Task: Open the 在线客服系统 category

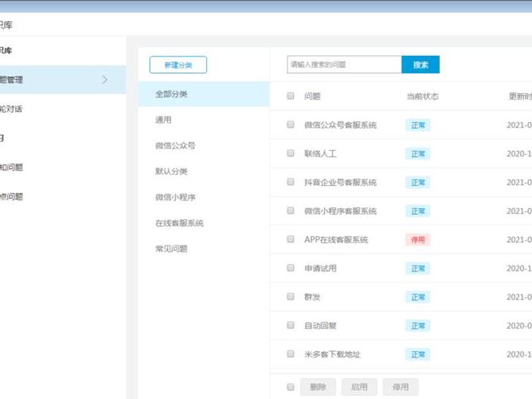Action: (x=180, y=223)
